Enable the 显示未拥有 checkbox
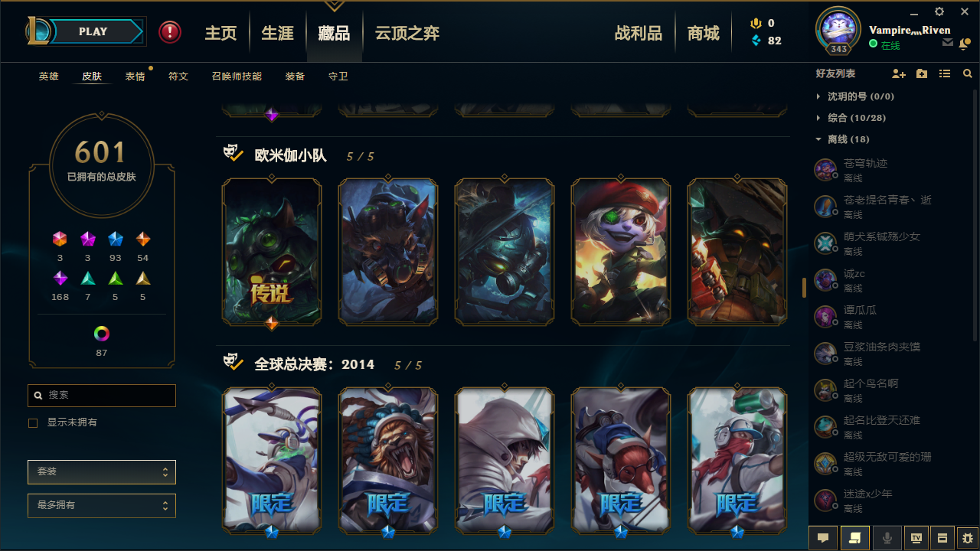This screenshot has height=551, width=980. pyautogui.click(x=33, y=422)
